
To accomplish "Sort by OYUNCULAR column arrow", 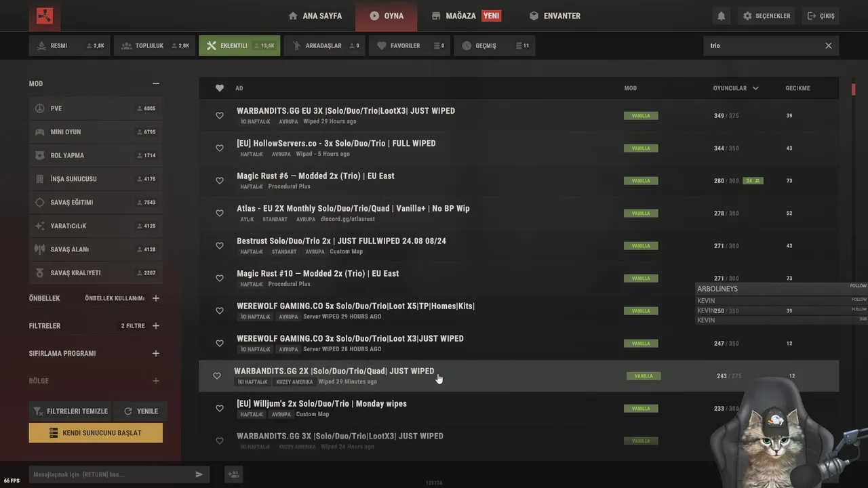I will [x=755, y=88].
